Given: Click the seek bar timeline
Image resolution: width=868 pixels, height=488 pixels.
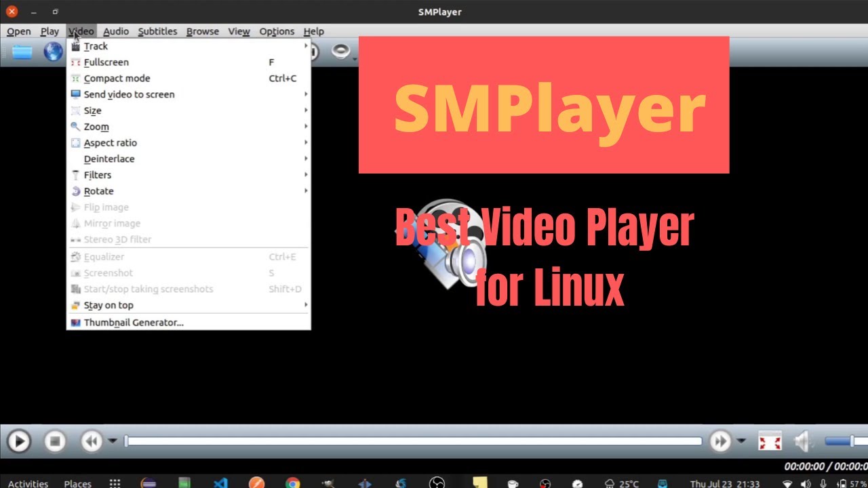Looking at the screenshot, I should tap(414, 441).
